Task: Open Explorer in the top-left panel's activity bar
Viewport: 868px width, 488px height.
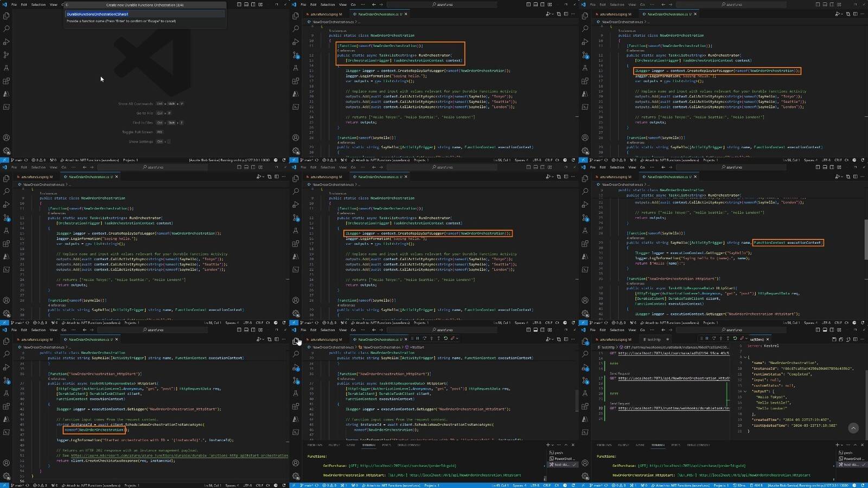Action: 7,16
